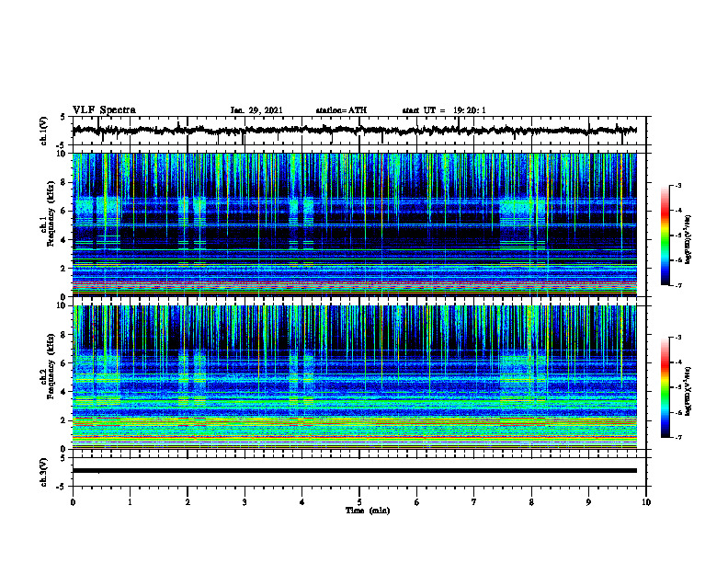728x563 pixels.
Task: Click the ch.1 voltage waveform trace
Action: tap(354, 131)
